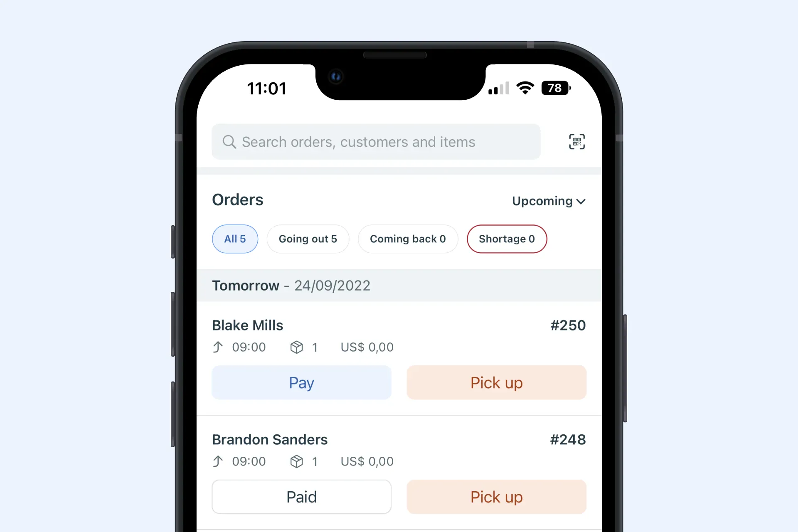Screen dimensions: 798x532
Task: Toggle the 'Shortage 0' filter pill
Action: pyautogui.click(x=506, y=239)
